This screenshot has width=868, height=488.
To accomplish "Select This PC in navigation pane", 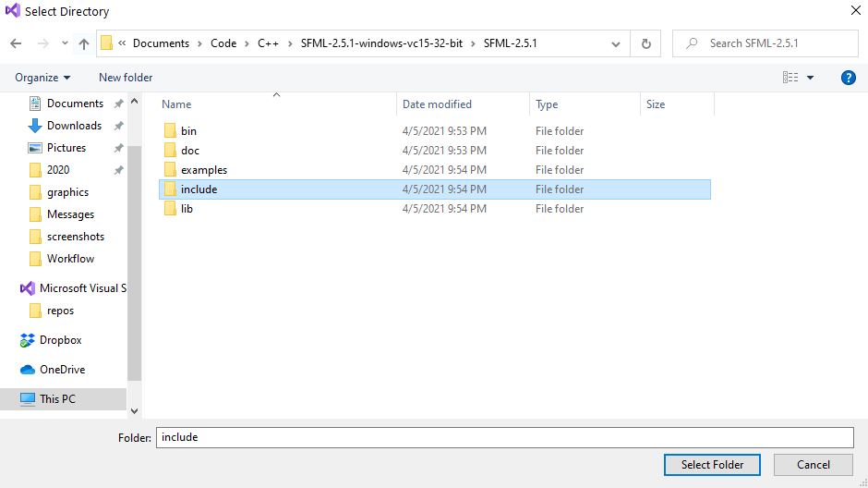I will tap(57, 399).
